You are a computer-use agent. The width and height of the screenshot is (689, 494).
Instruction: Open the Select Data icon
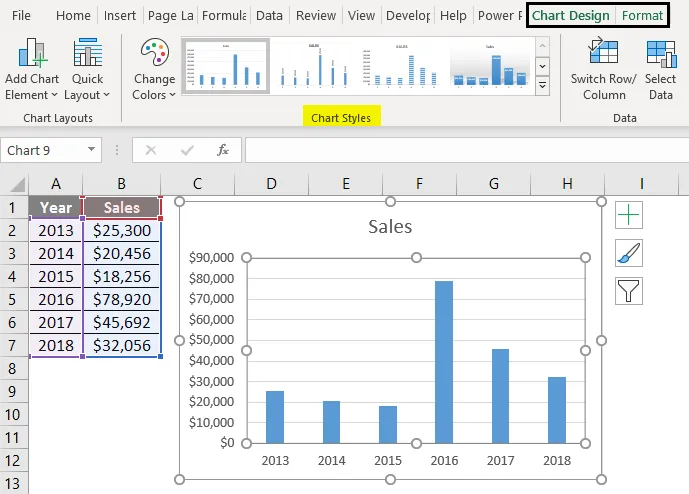(660, 55)
